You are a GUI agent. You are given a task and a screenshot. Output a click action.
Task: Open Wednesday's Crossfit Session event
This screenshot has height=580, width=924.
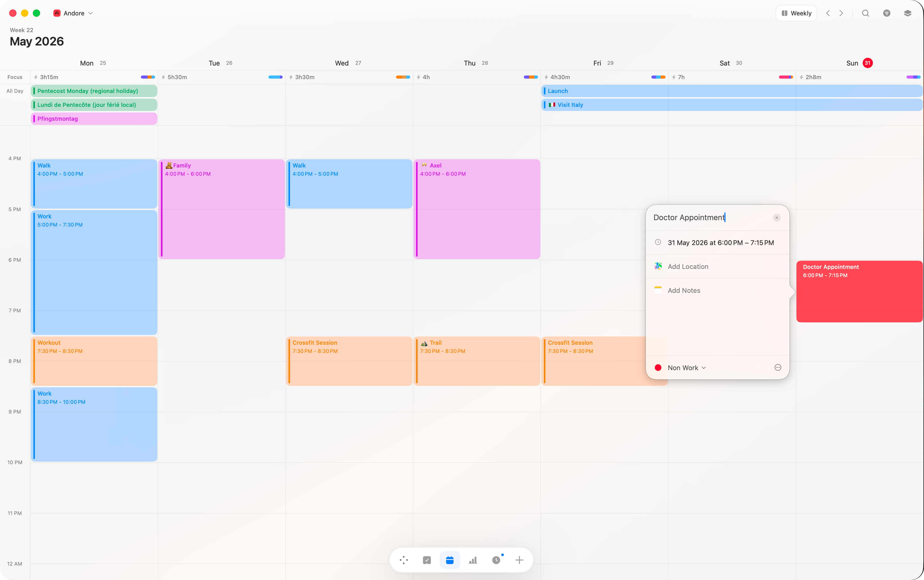[x=349, y=361]
